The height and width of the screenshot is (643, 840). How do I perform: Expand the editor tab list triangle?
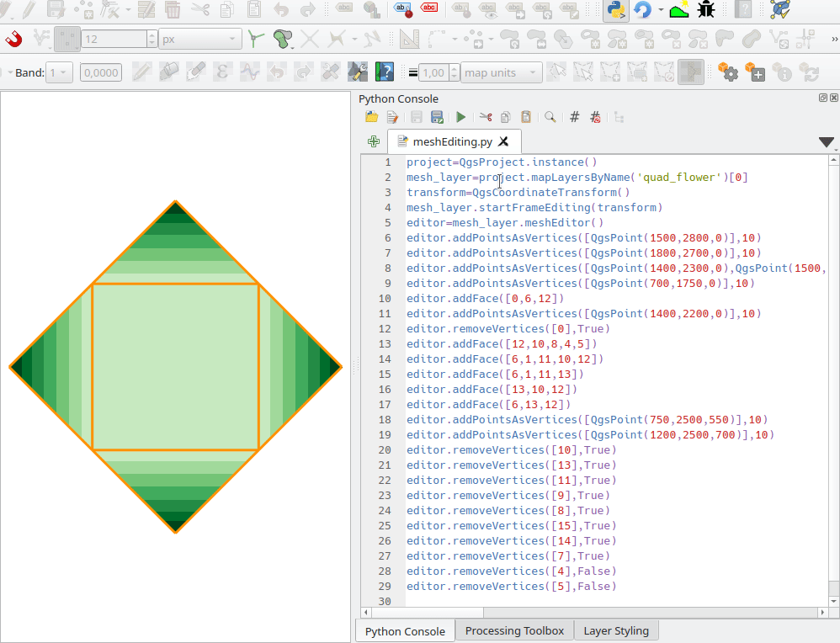coord(827,142)
